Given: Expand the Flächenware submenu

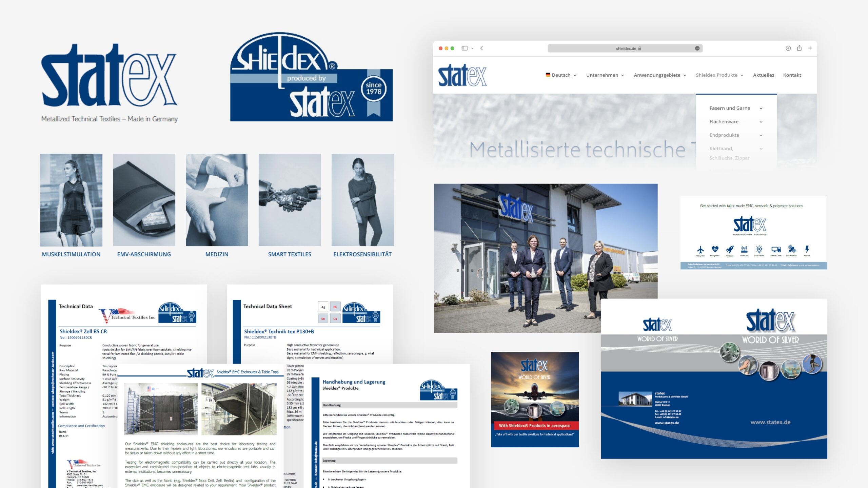Looking at the screenshot, I should point(736,122).
